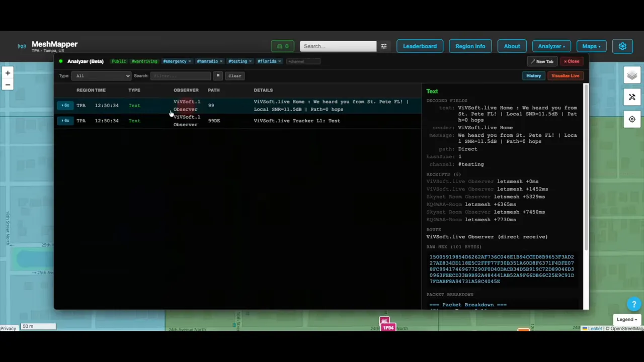
Task: Open the settings gear button
Action: pyautogui.click(x=622, y=46)
